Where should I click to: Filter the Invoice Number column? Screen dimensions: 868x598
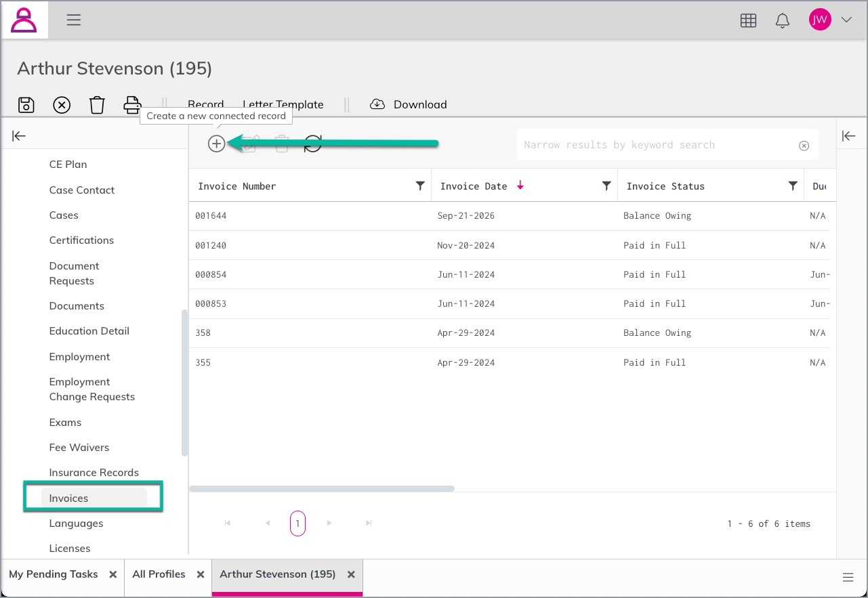(x=420, y=186)
